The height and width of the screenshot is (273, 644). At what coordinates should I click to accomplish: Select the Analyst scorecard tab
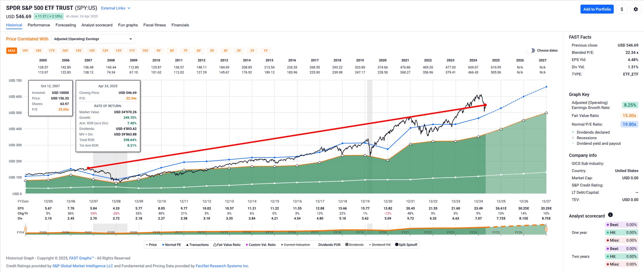[x=97, y=25]
